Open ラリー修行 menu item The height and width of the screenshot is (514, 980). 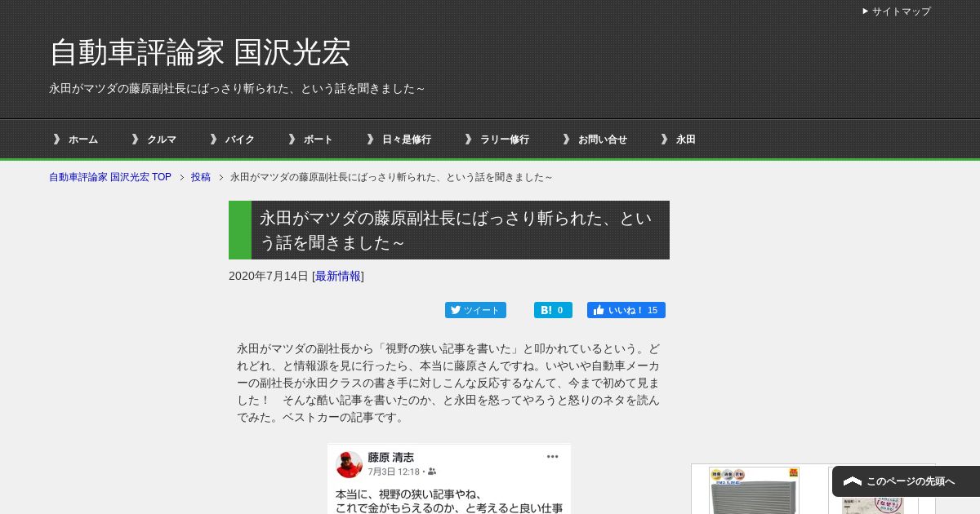505,140
